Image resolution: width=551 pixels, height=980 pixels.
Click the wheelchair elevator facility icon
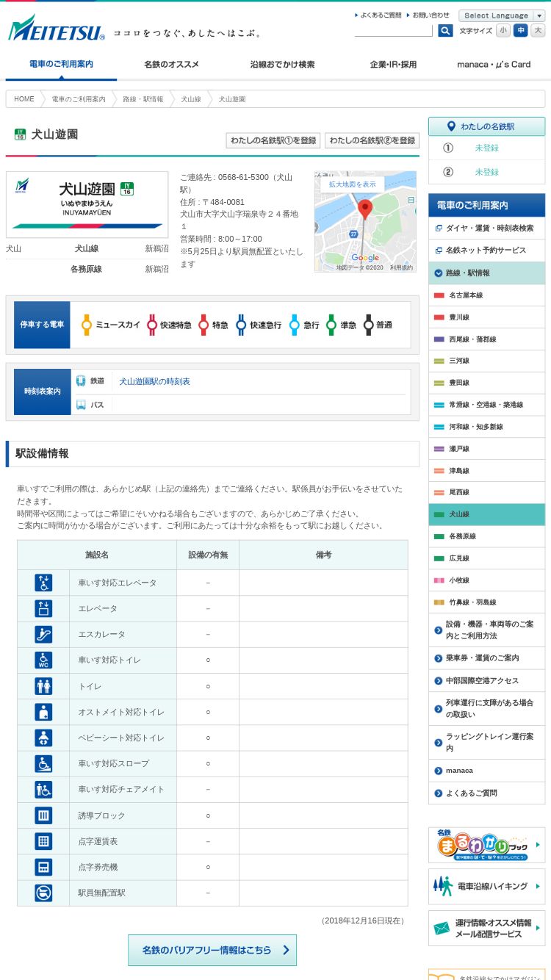click(43, 583)
